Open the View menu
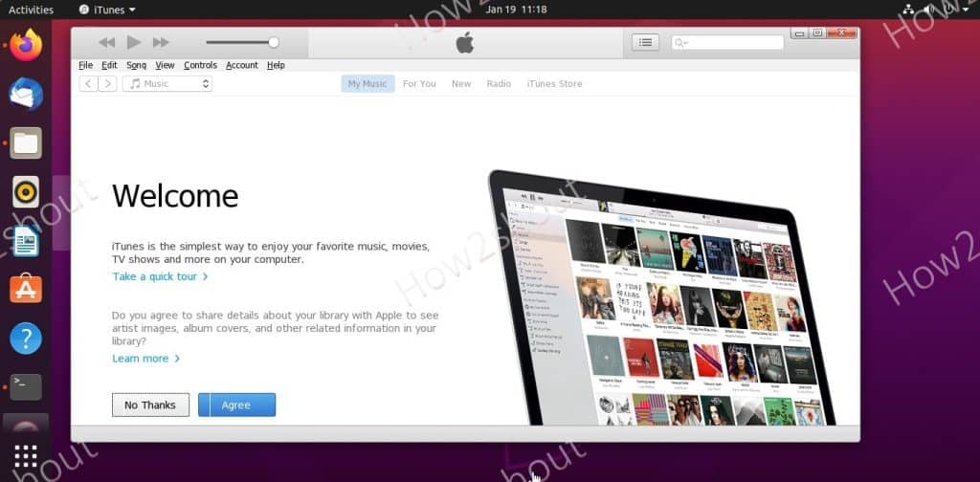This screenshot has width=980, height=482. 165,65
